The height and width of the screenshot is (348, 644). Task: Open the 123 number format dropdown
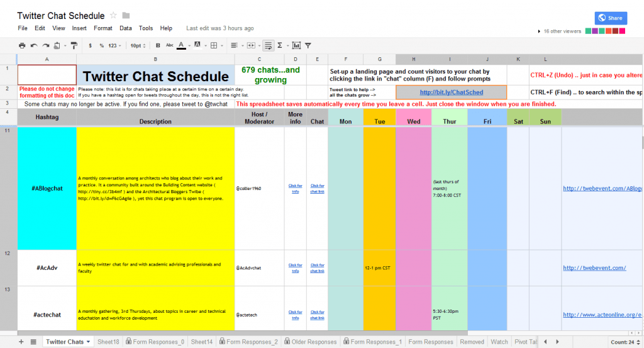pyautogui.click(x=115, y=45)
